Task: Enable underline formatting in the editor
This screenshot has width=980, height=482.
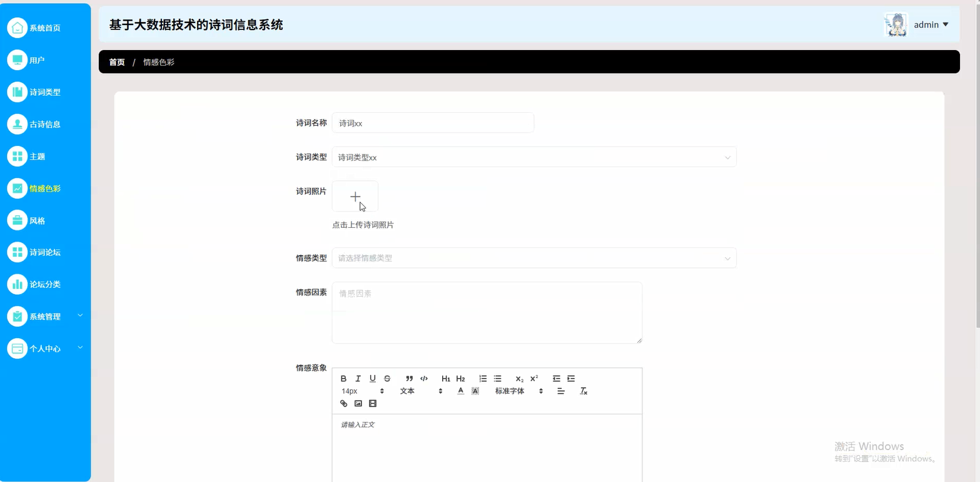Action: [372, 378]
